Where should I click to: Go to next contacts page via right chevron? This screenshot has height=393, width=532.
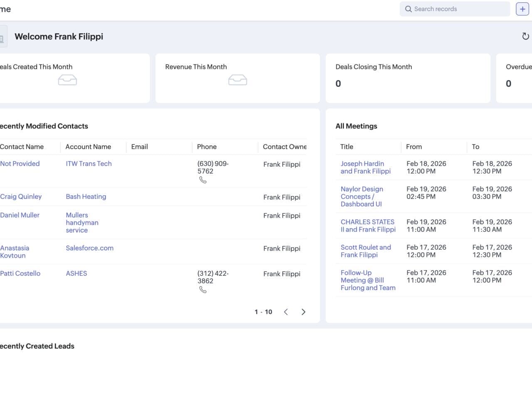coord(303,312)
